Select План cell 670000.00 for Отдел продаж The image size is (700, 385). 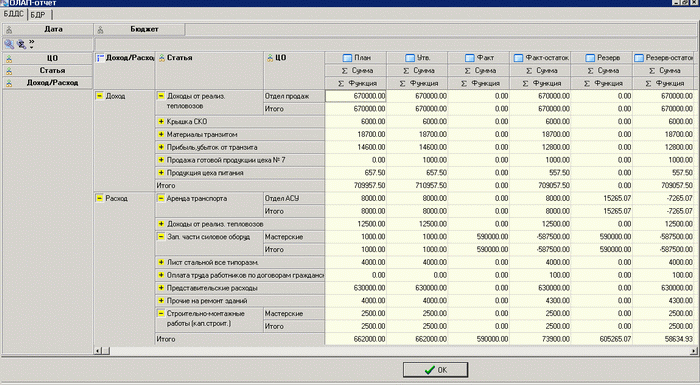click(x=356, y=96)
